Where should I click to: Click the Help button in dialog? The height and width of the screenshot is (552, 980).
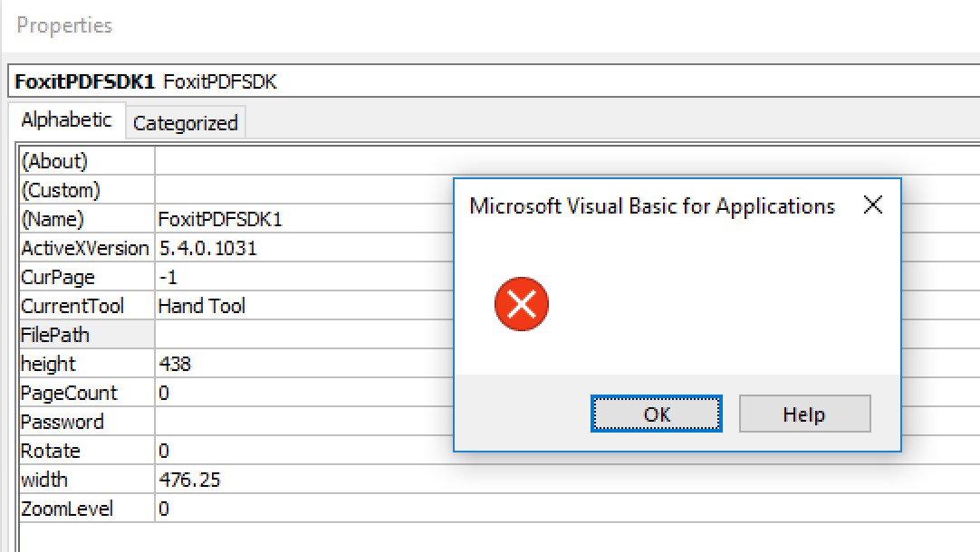click(x=804, y=414)
